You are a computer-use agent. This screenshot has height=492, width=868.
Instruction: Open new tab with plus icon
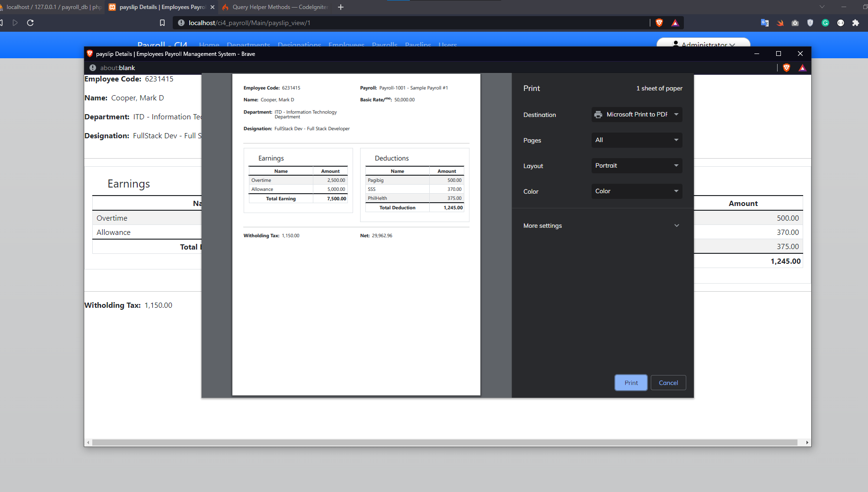(341, 7)
